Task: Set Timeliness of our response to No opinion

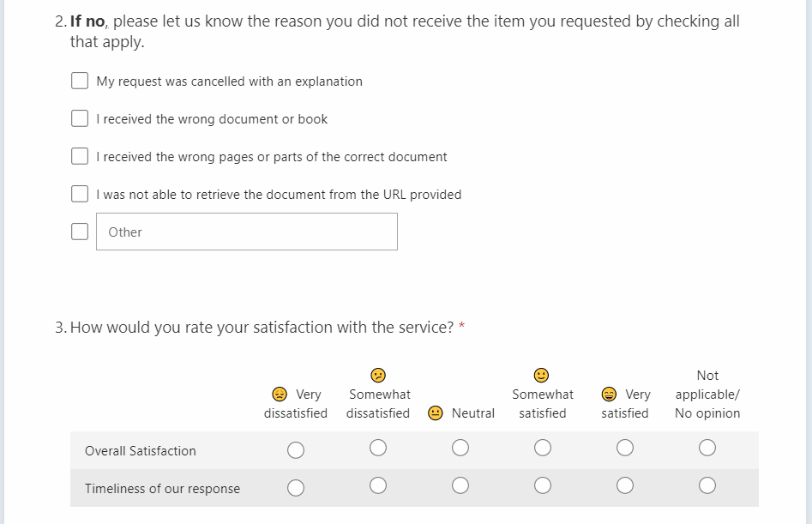Action: point(707,485)
